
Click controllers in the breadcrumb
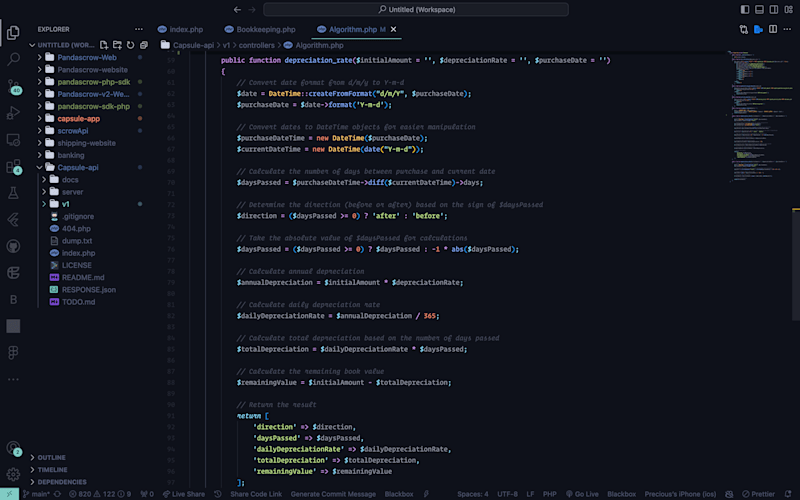[257, 45]
